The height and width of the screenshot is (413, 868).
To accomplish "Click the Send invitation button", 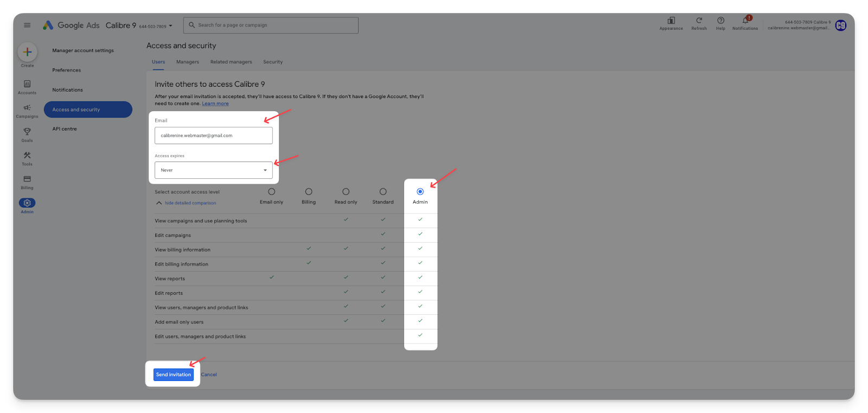I will pyautogui.click(x=174, y=375).
